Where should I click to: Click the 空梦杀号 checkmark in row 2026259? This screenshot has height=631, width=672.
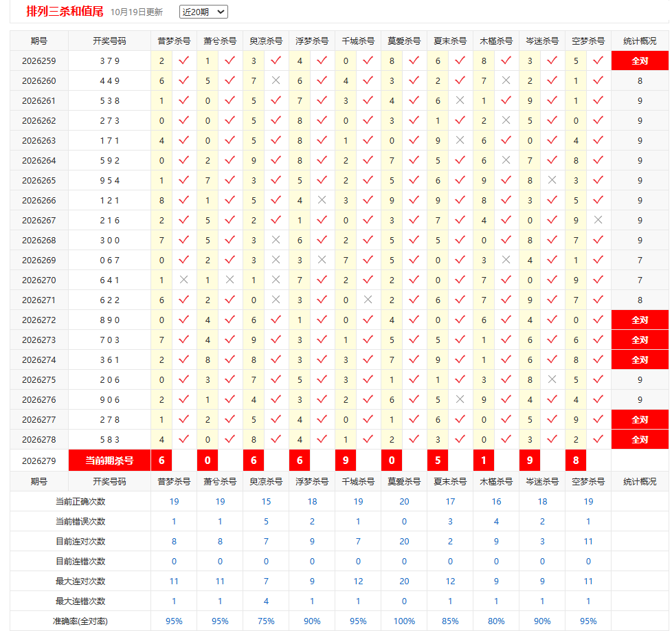(598, 60)
